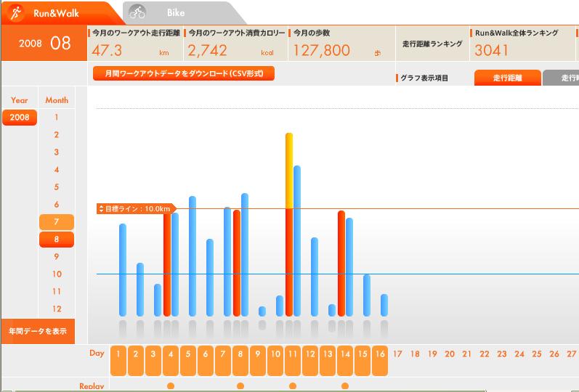Click the yellow-topped bar on Day 11
This screenshot has height=392, width=579.
(x=289, y=224)
